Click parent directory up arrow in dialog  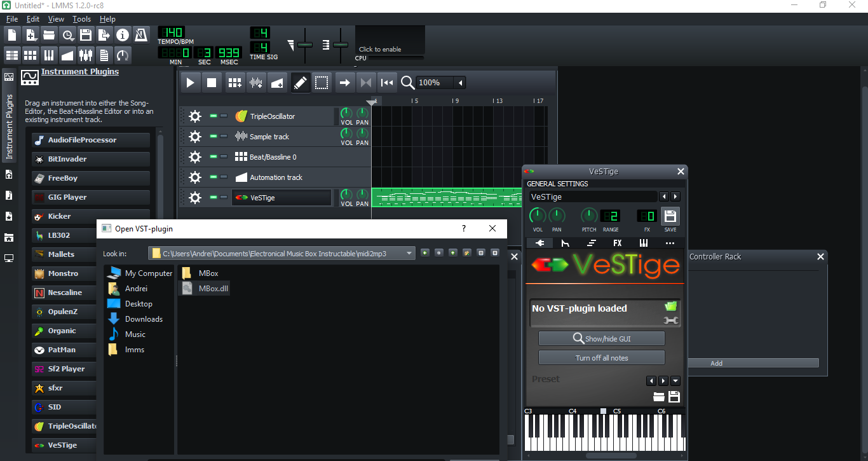453,252
